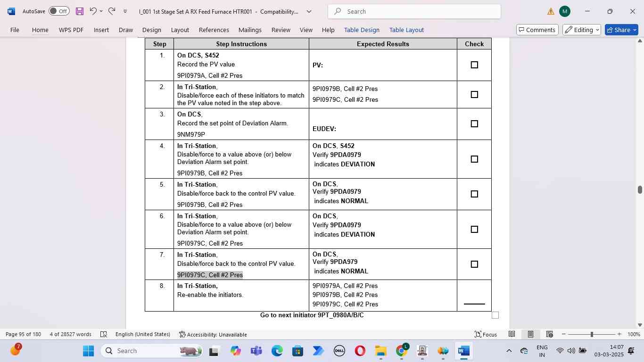Click the warning alert icon
The image size is (644, 362).
pos(551,11)
